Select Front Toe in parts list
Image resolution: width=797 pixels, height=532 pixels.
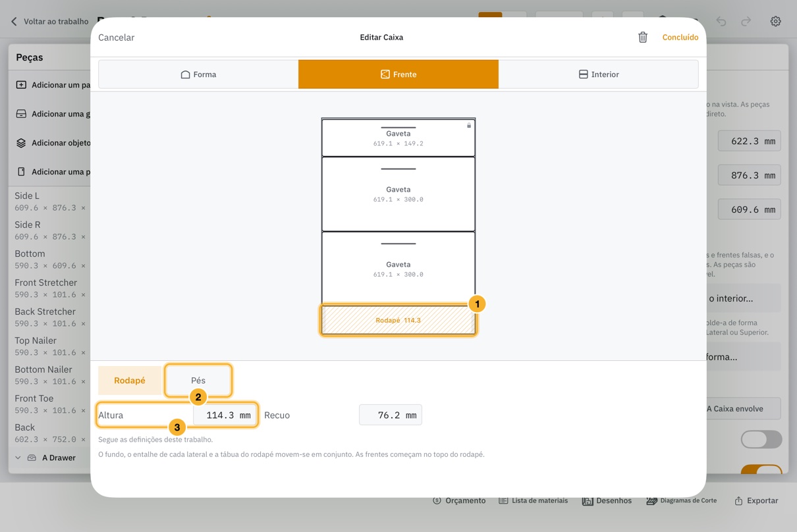pyautogui.click(x=50, y=404)
